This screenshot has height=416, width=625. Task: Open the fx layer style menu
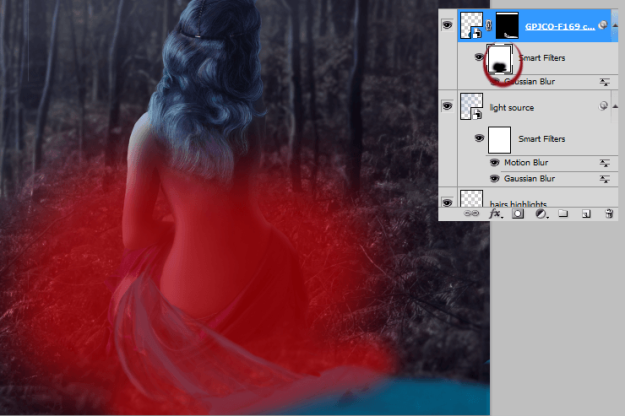tap(496, 214)
